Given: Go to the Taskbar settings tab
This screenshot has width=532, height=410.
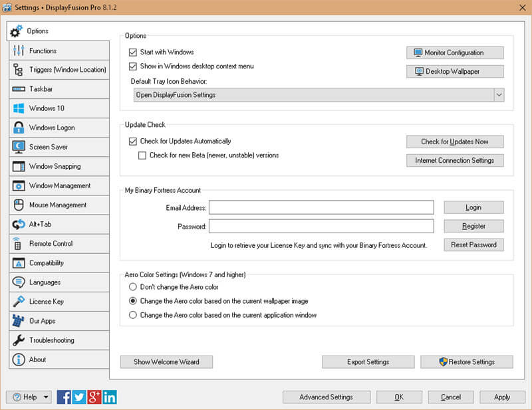Looking at the screenshot, I should pyautogui.click(x=59, y=89).
